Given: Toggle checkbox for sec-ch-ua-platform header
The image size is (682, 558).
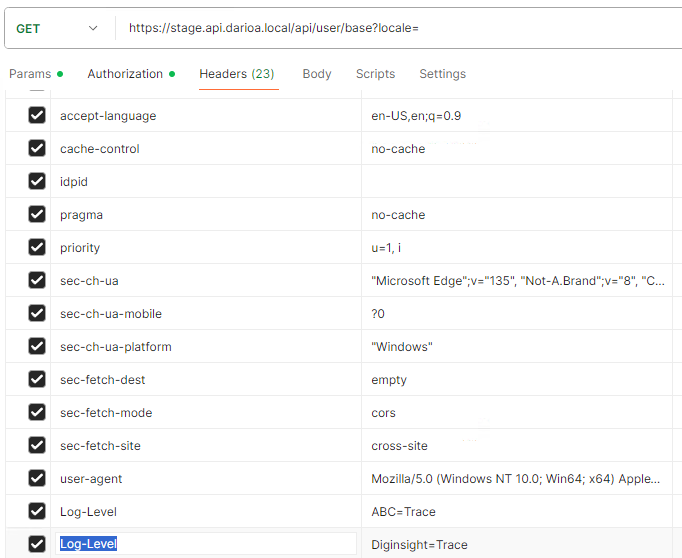Looking at the screenshot, I should (x=37, y=346).
